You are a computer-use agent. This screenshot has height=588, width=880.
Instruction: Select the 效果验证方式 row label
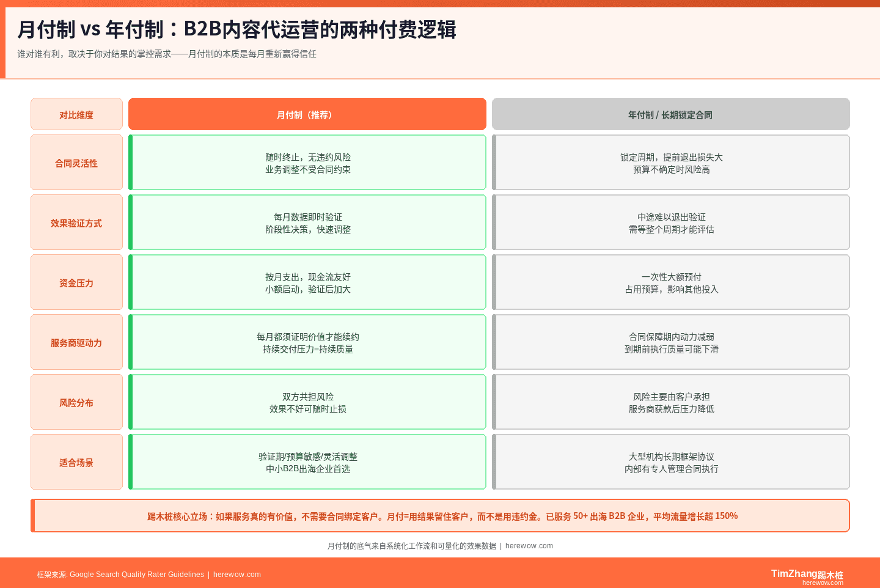tap(76, 222)
